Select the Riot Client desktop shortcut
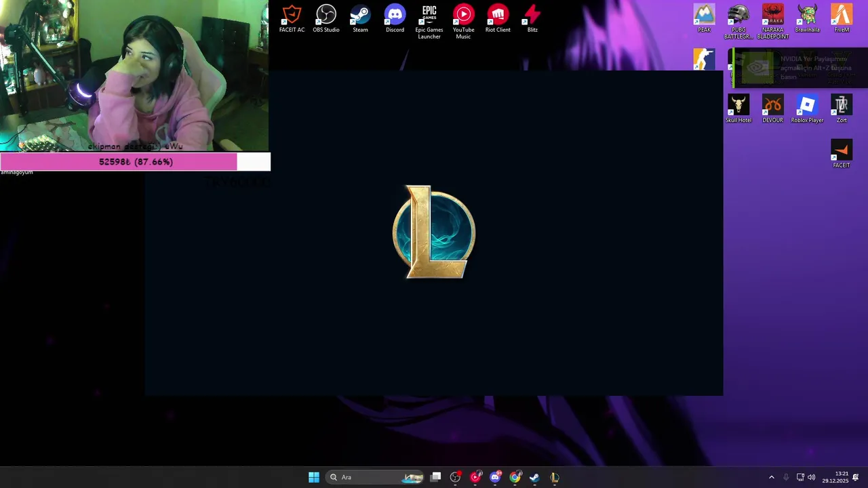Image resolution: width=868 pixels, height=488 pixels. point(498,19)
